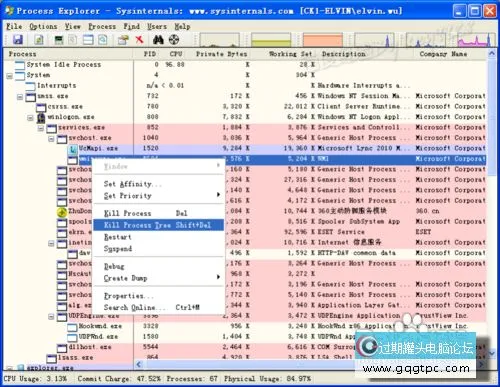Click the winlogon.exe process icon

click(41, 117)
